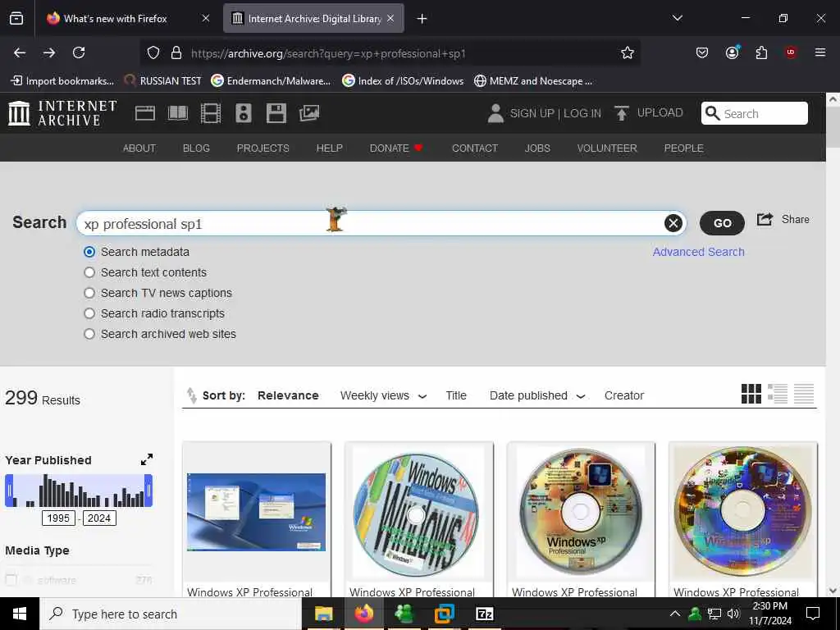
Task: Select Search archived web sites option
Action: pos(89,334)
